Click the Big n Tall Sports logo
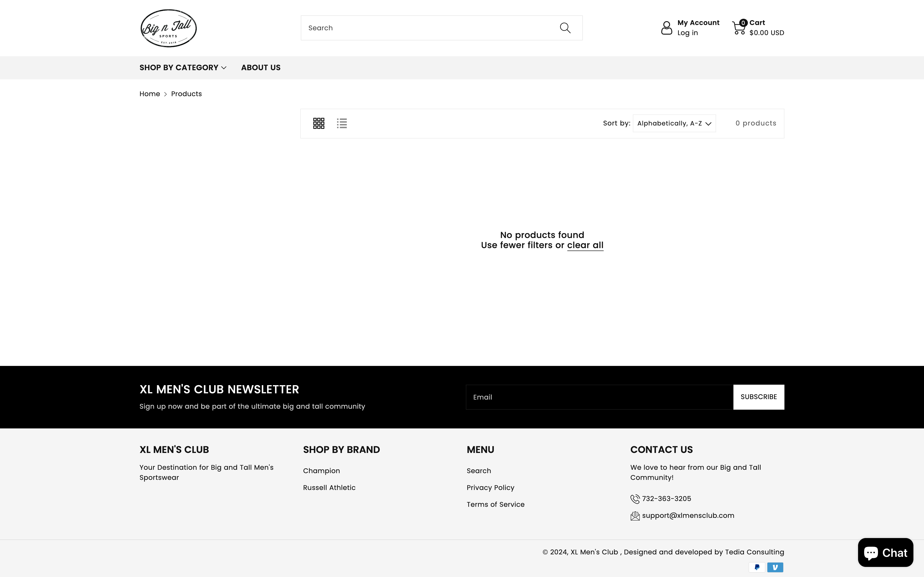924x577 pixels. tap(168, 28)
